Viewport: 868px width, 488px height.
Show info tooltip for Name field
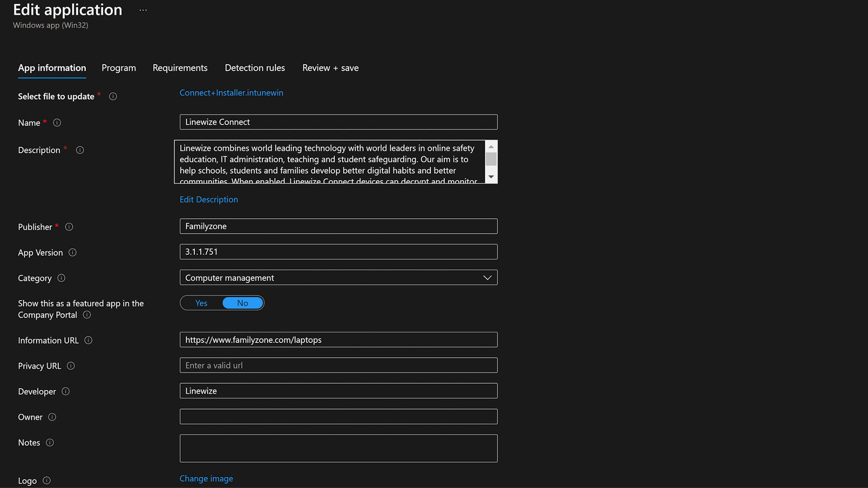pos(57,122)
